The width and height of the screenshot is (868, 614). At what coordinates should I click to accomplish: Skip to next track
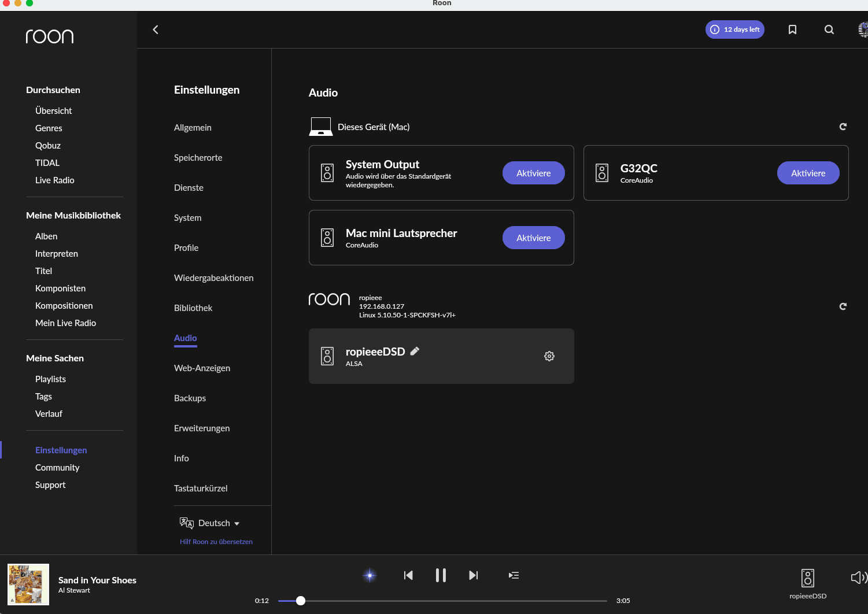(x=473, y=575)
